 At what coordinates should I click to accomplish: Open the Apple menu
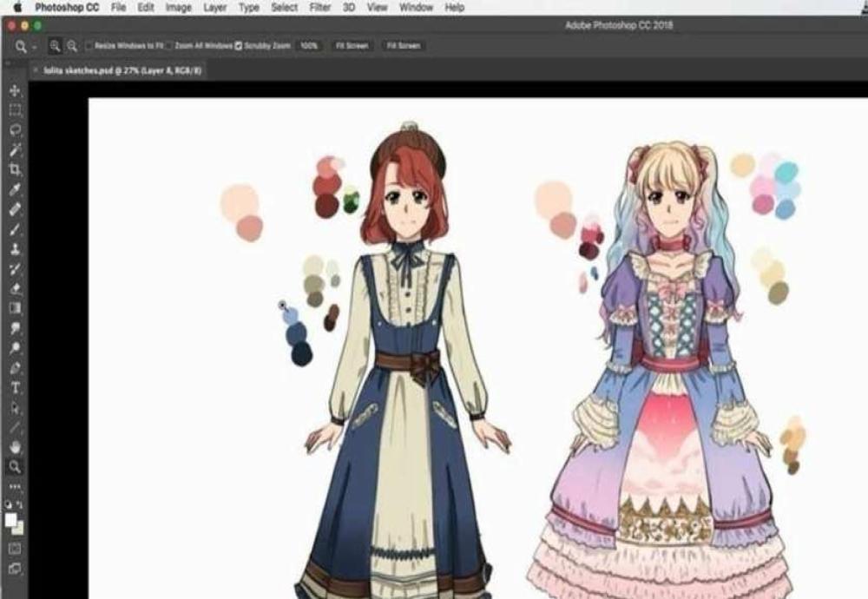click(17, 7)
